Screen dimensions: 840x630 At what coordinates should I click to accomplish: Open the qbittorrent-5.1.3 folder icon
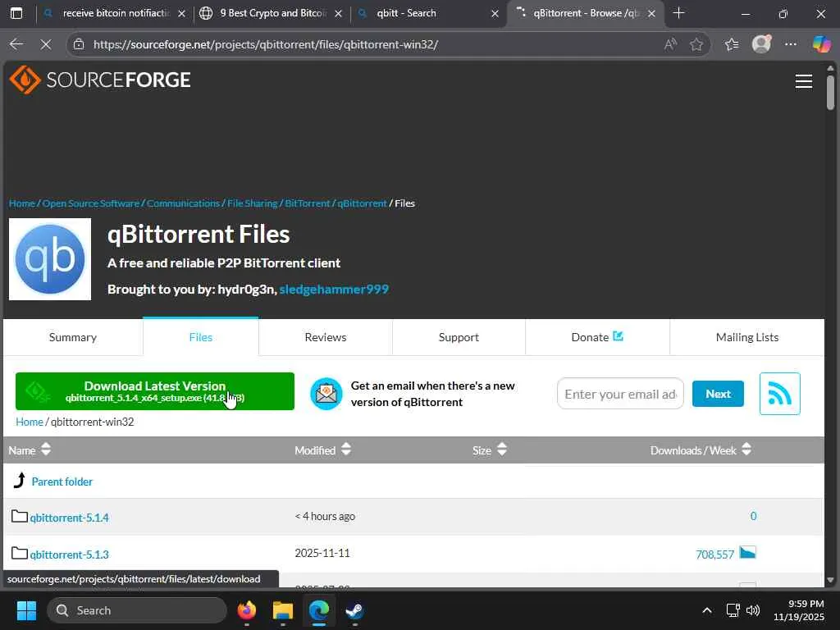pyautogui.click(x=20, y=553)
